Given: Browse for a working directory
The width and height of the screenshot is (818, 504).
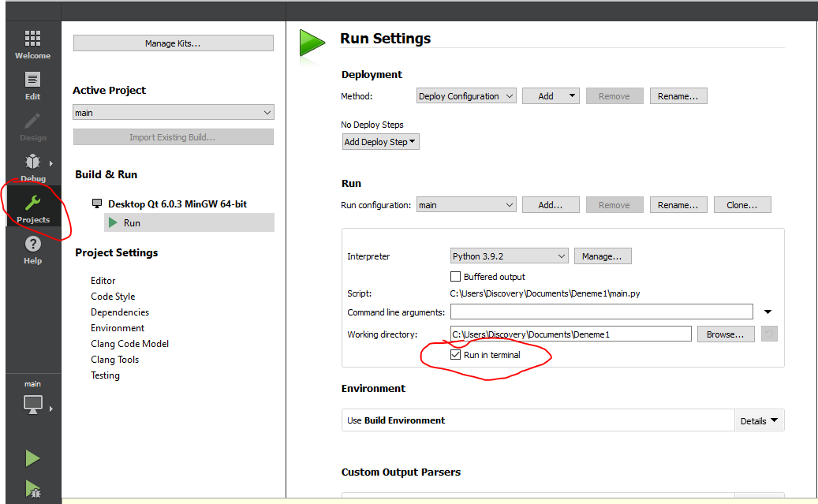Looking at the screenshot, I should [x=726, y=334].
